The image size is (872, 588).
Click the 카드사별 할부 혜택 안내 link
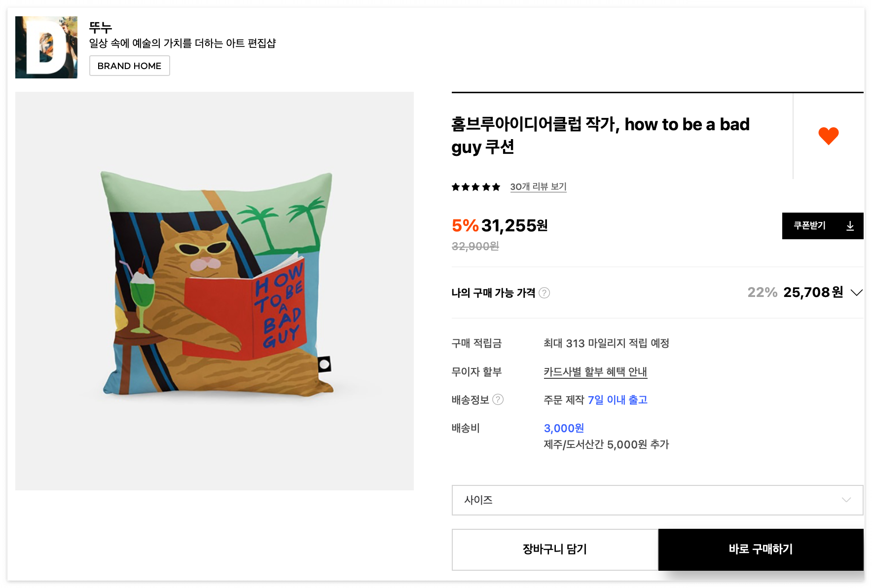tap(595, 372)
